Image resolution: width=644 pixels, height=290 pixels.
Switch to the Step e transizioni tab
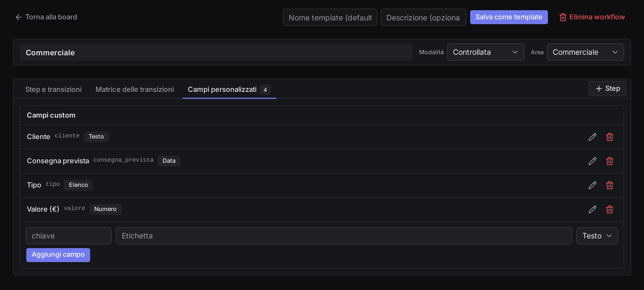coord(53,89)
